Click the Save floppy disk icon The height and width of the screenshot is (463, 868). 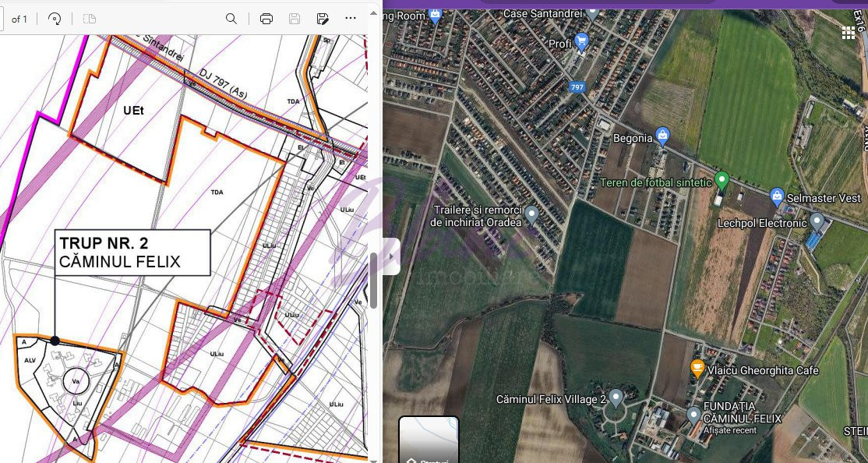(x=295, y=19)
